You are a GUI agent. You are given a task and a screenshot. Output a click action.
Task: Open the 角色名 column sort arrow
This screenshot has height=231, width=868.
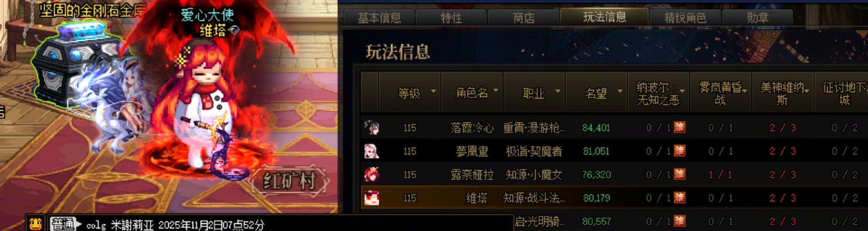click(496, 91)
